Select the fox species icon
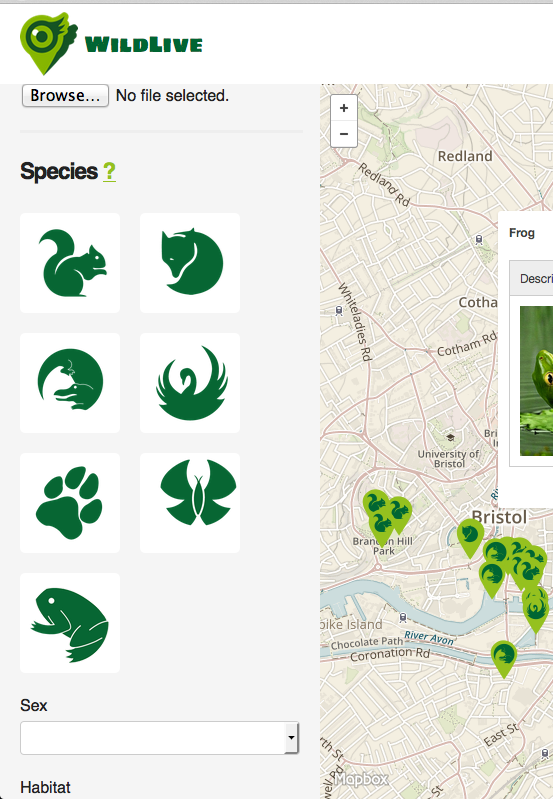This screenshot has width=553, height=799. pos(190,263)
